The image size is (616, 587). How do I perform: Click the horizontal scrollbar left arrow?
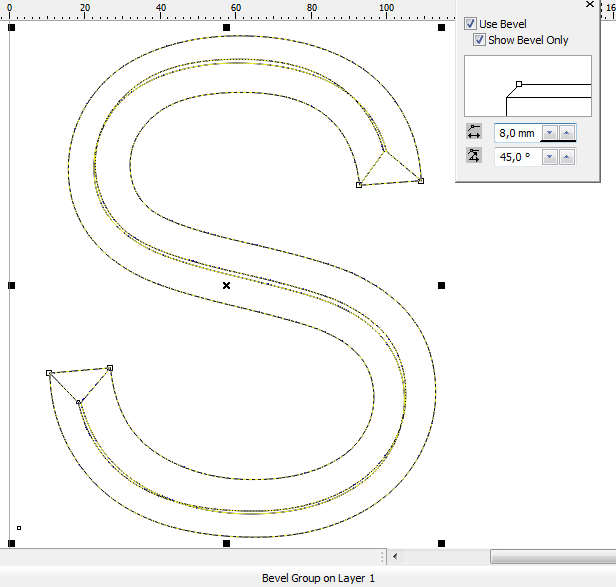(x=395, y=556)
